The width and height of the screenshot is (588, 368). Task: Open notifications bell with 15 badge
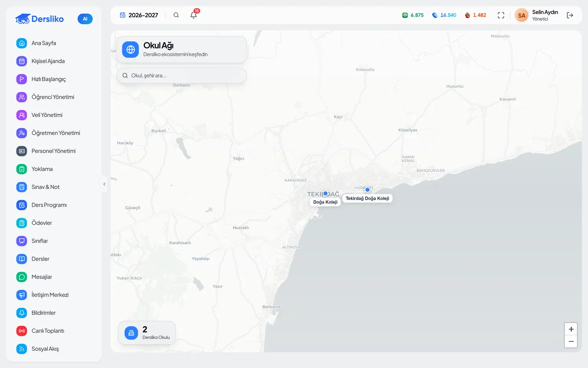point(194,15)
